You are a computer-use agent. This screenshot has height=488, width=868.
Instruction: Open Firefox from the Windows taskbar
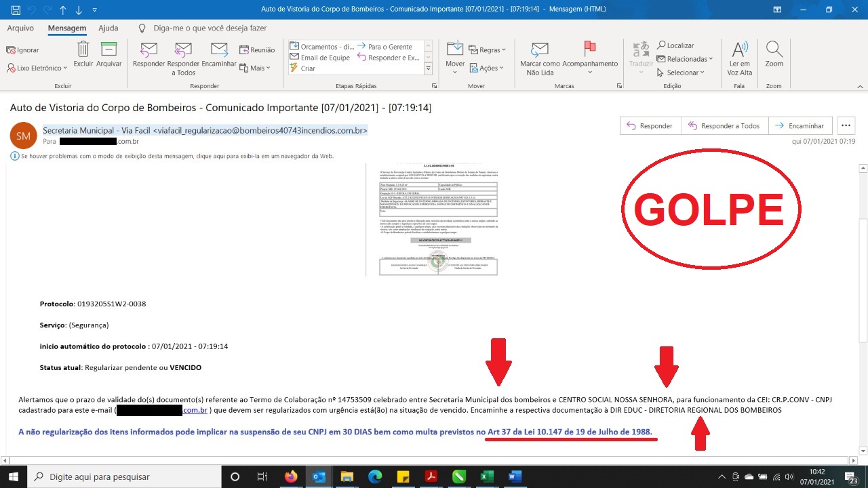[x=291, y=476]
